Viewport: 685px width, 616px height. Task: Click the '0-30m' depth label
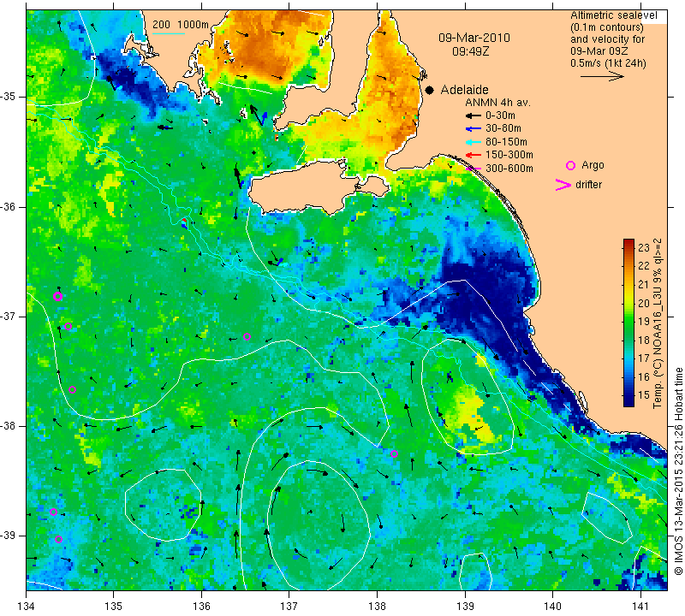click(500, 115)
